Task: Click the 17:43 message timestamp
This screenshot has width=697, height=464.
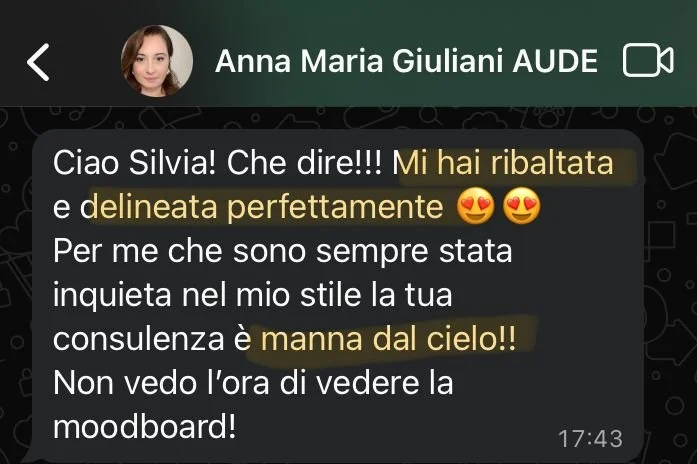Action: pyautogui.click(x=590, y=439)
